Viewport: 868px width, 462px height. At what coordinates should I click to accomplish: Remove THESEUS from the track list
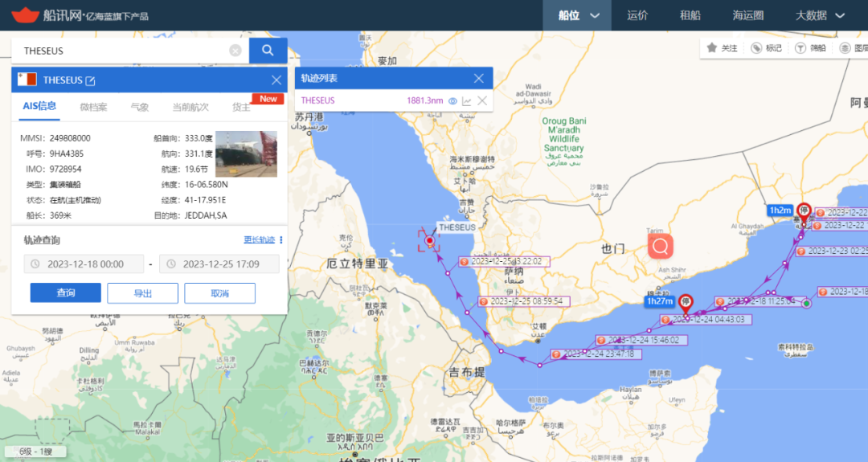[482, 100]
